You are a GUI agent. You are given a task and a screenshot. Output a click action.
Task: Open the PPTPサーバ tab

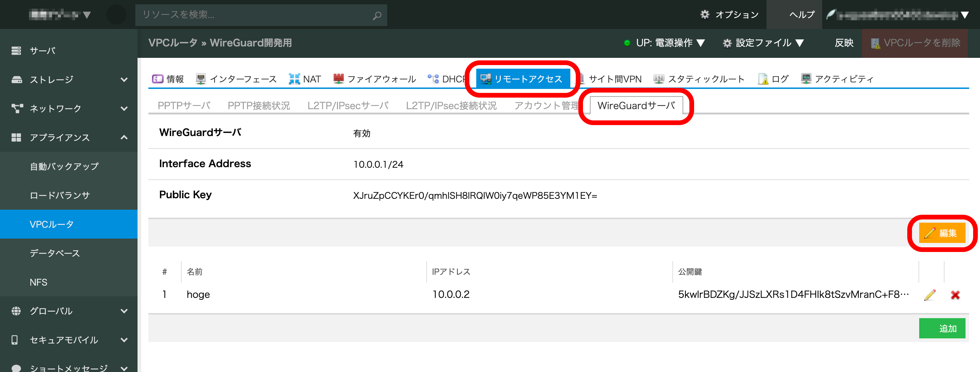coord(184,105)
